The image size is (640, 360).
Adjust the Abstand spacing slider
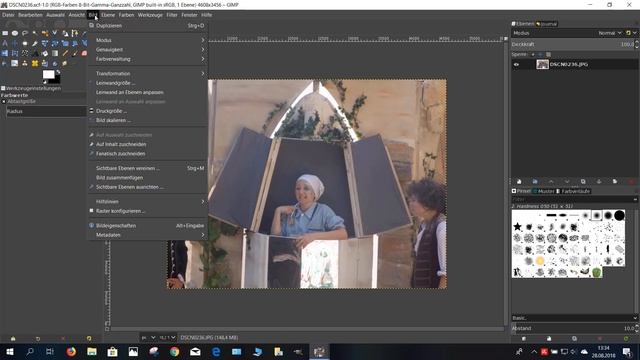coord(574,328)
